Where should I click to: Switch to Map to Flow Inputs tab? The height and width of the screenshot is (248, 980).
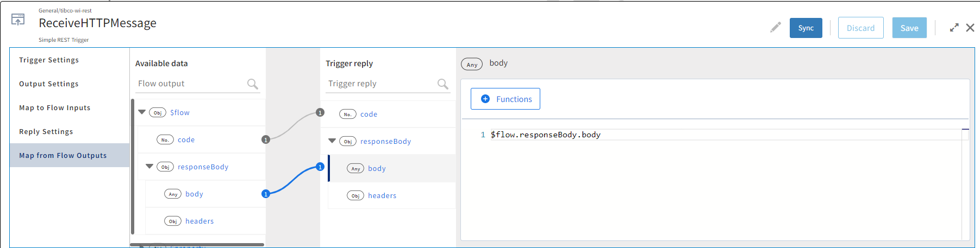click(x=55, y=108)
